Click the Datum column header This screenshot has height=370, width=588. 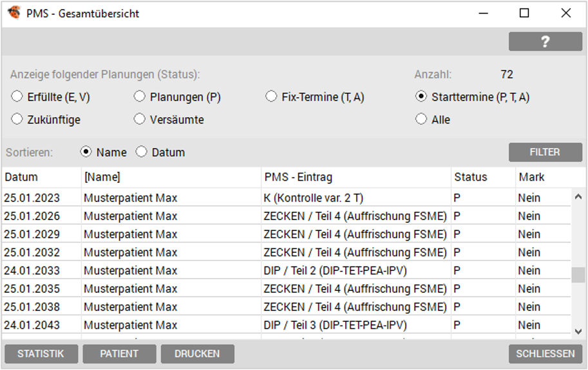click(41, 177)
